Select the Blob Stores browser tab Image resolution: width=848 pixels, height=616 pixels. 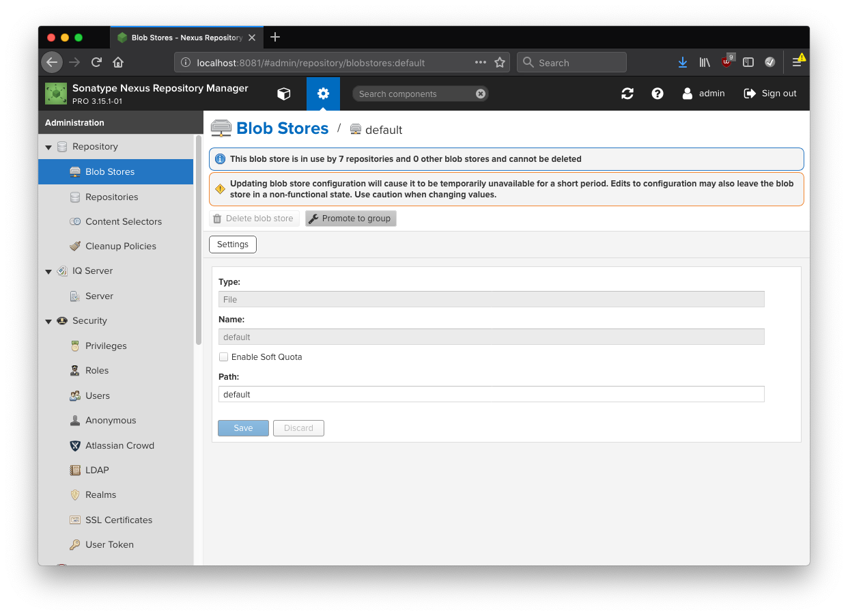186,38
